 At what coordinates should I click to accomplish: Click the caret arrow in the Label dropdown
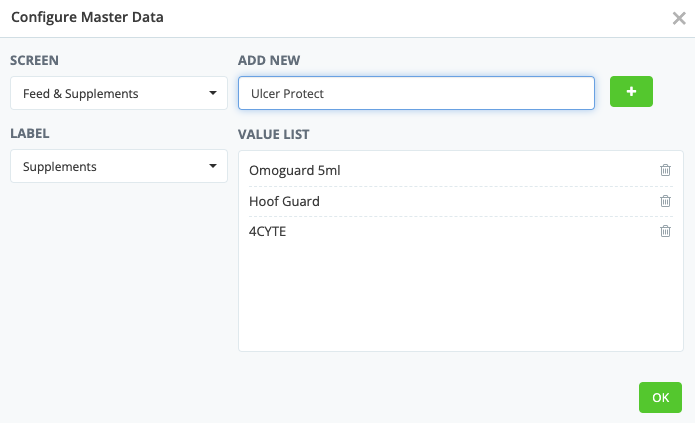tap(213, 167)
